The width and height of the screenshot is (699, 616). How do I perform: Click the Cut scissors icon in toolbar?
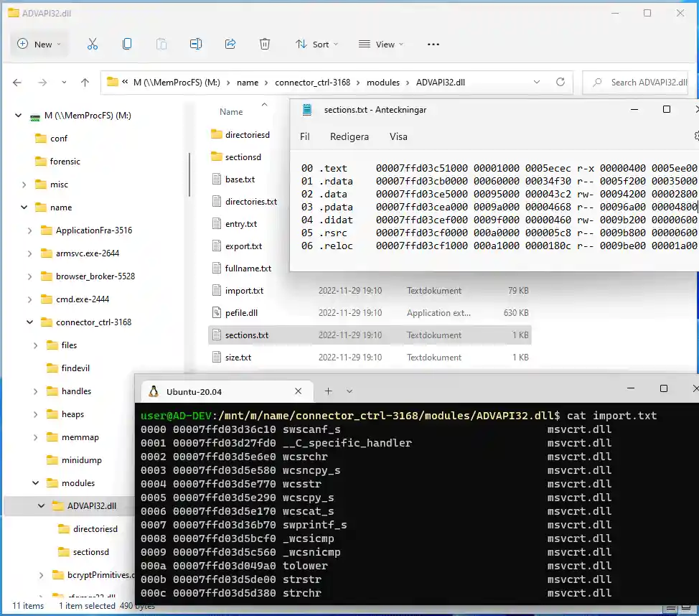coord(93,44)
